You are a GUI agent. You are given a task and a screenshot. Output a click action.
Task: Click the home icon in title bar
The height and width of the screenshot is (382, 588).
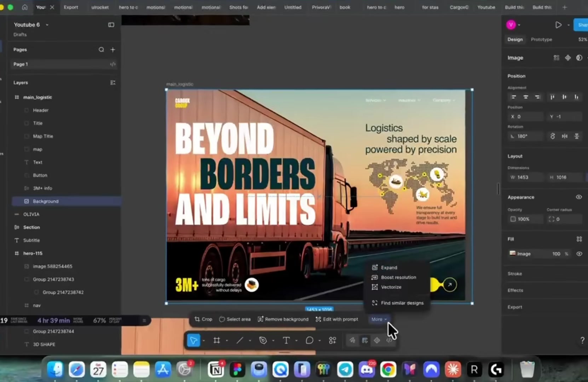tap(24, 7)
